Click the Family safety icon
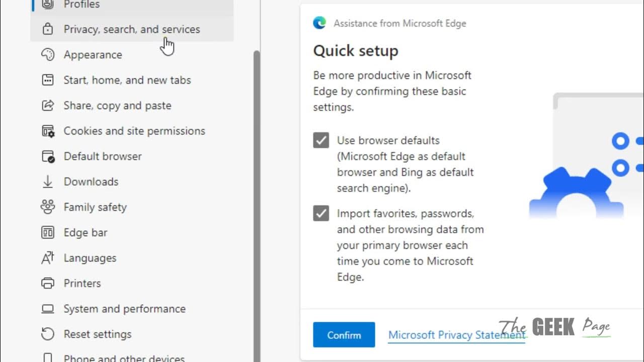The height and width of the screenshot is (362, 644). [48, 207]
